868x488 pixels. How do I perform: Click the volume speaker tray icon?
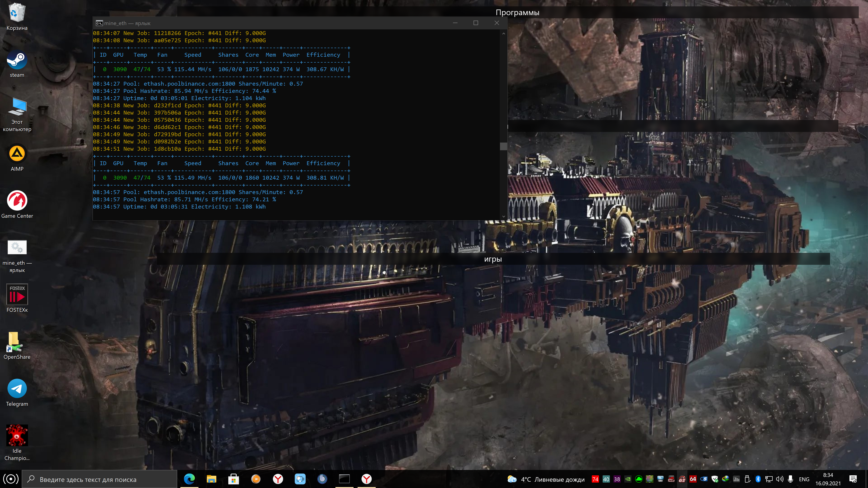pyautogui.click(x=779, y=479)
